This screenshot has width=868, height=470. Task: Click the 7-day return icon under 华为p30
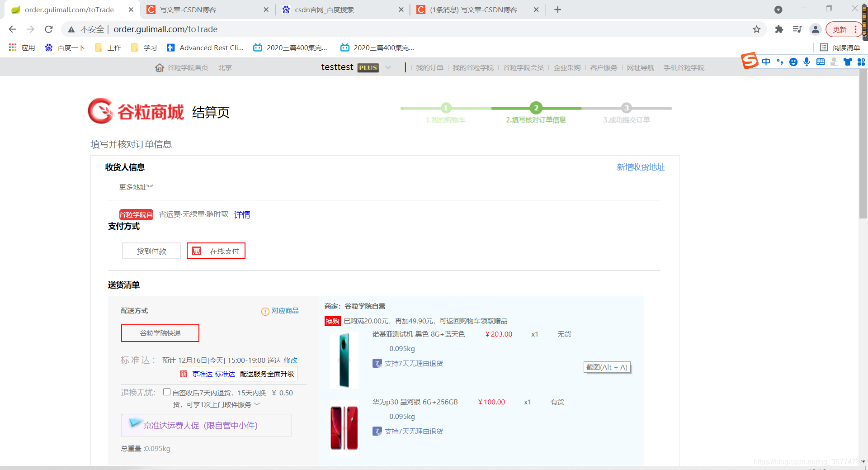[377, 431]
